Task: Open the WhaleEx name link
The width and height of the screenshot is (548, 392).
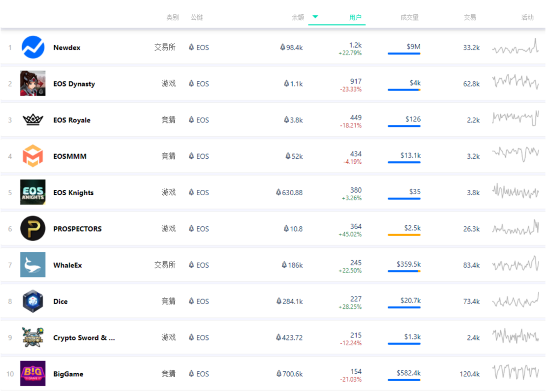Action: [x=67, y=265]
